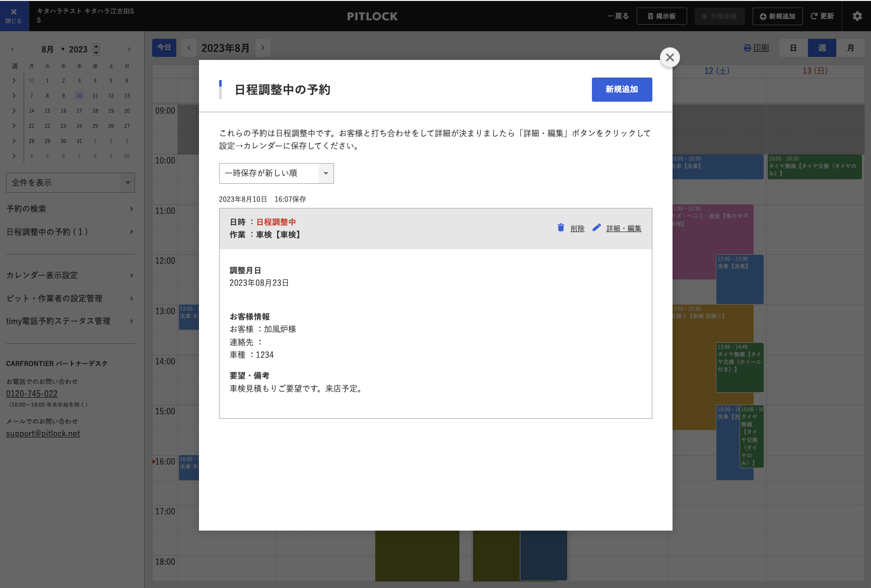
Task: Go to previous month in the mini calendar
Action: click(12, 49)
